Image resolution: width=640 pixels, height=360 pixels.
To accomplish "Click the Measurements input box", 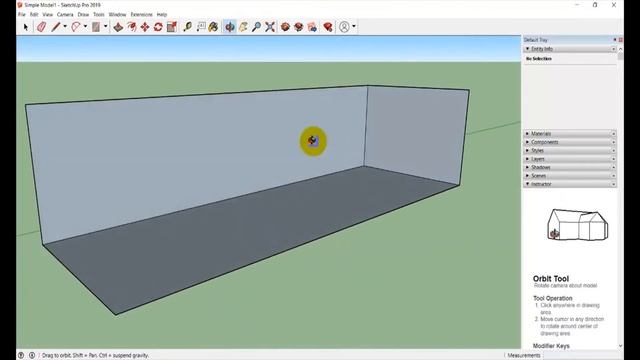I will (583, 355).
